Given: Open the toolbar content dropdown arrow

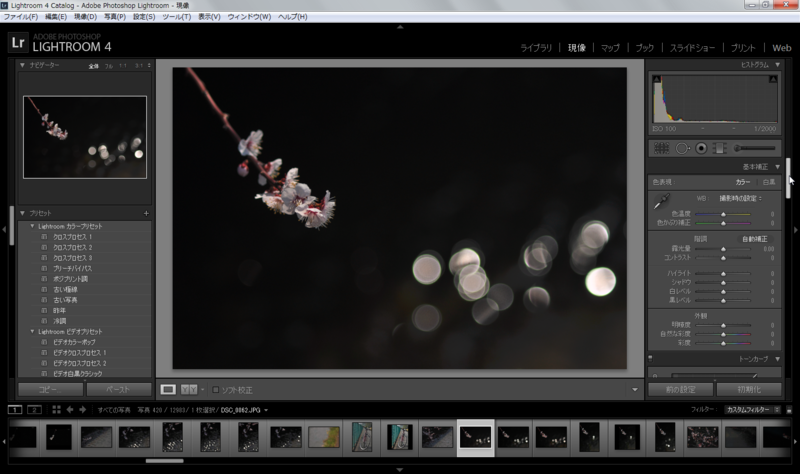Looking at the screenshot, I should 635,390.
